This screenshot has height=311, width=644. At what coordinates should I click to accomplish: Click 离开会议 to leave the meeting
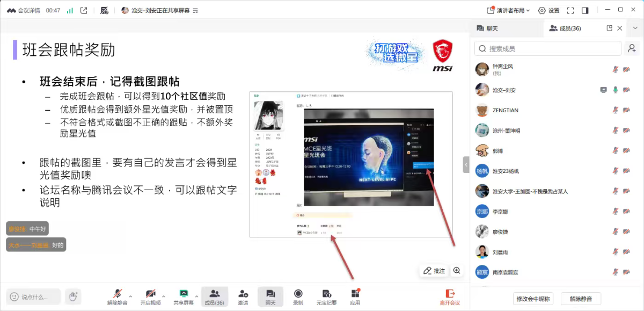[450, 296]
